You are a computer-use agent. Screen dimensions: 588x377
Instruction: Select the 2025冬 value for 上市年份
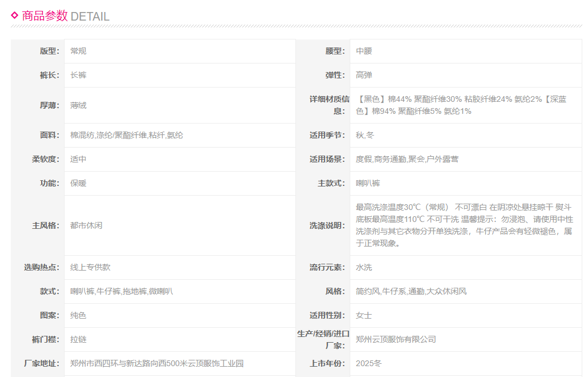pyautogui.click(x=368, y=363)
